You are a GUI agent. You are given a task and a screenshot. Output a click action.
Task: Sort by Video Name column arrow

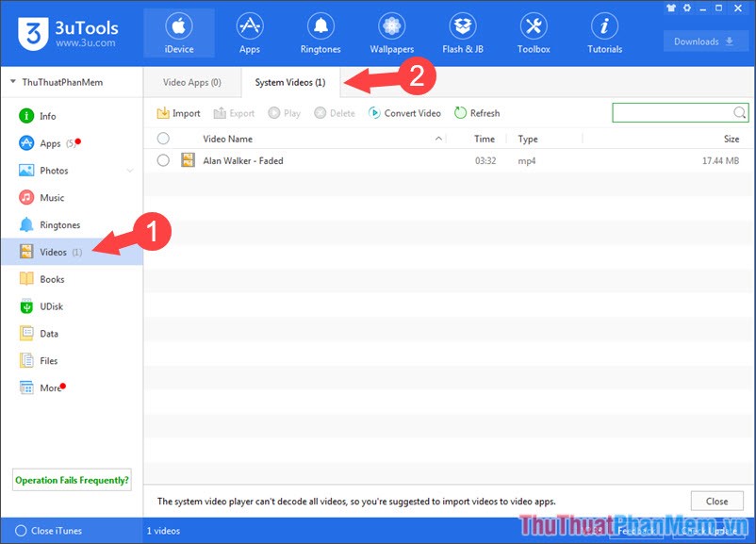click(x=438, y=139)
